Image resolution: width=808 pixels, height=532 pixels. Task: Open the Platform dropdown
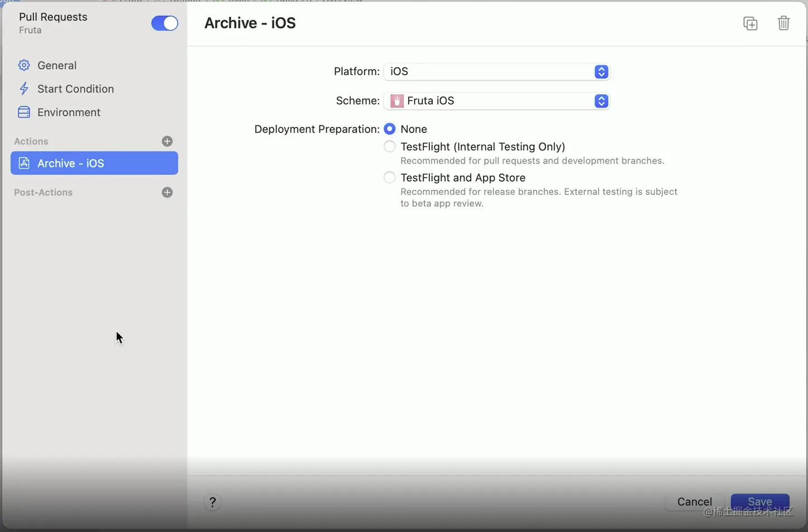(x=496, y=71)
